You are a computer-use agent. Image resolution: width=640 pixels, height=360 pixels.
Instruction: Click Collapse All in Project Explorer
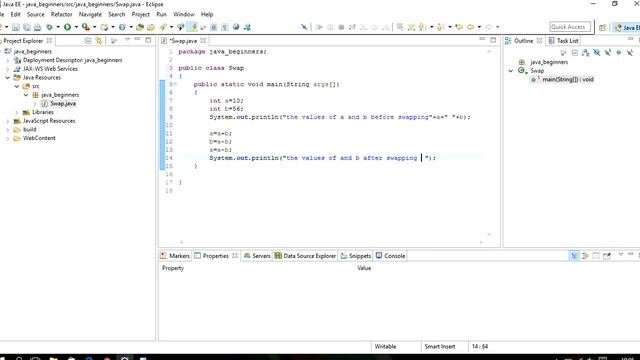88,41
